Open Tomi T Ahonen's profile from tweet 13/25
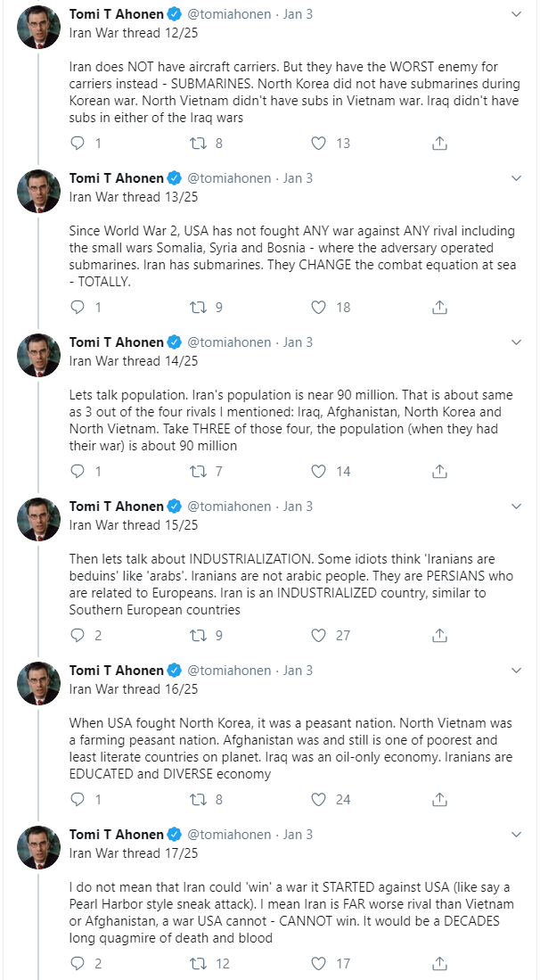 [117, 178]
